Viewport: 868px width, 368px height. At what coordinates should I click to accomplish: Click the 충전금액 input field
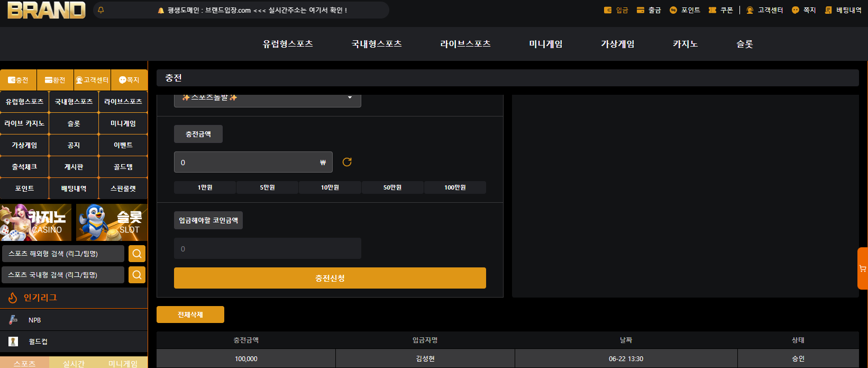coord(253,162)
